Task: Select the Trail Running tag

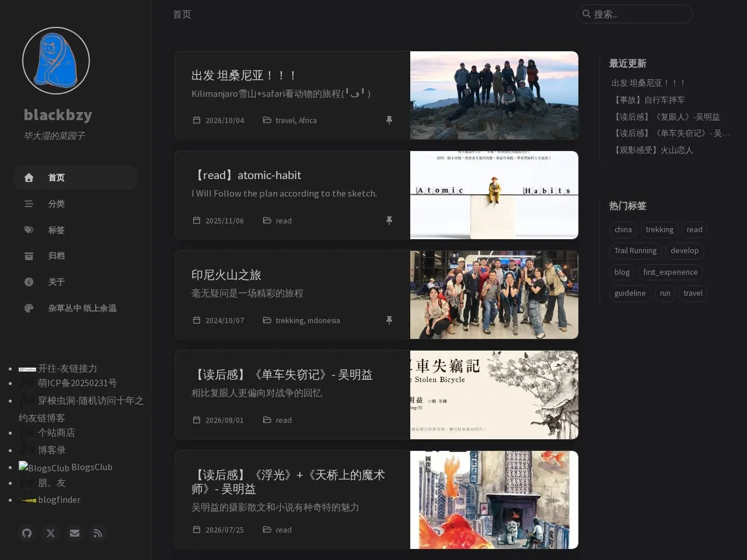Action: pos(635,251)
